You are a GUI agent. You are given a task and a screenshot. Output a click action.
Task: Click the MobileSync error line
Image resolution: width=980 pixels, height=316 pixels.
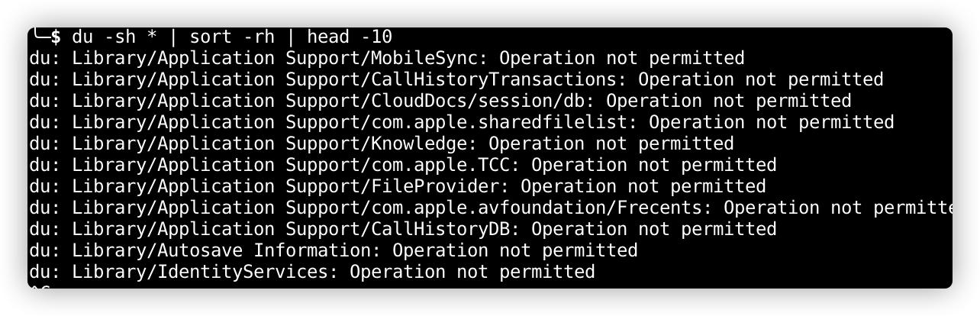click(386, 58)
